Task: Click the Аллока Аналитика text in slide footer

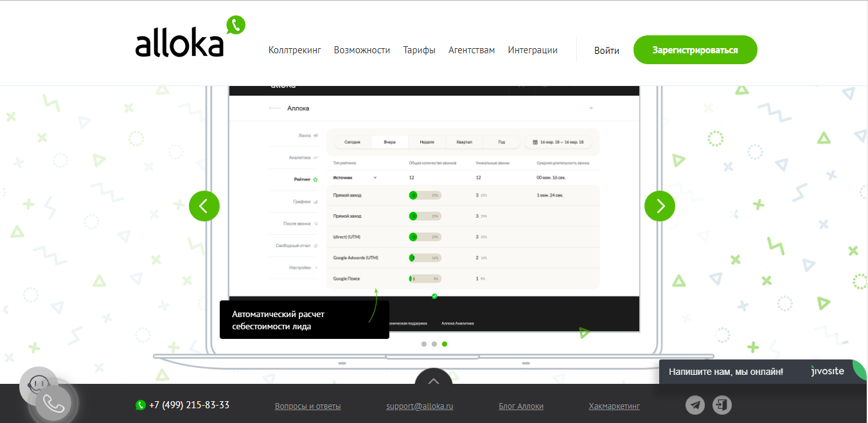Action: pyautogui.click(x=457, y=324)
